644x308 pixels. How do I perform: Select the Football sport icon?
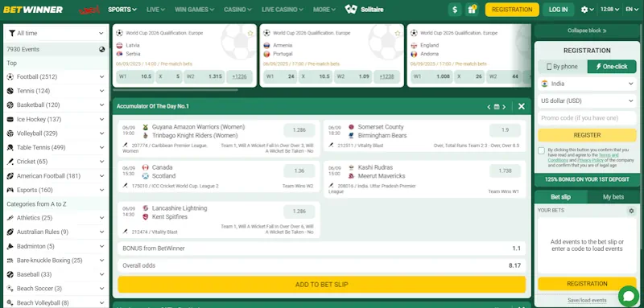[10, 76]
